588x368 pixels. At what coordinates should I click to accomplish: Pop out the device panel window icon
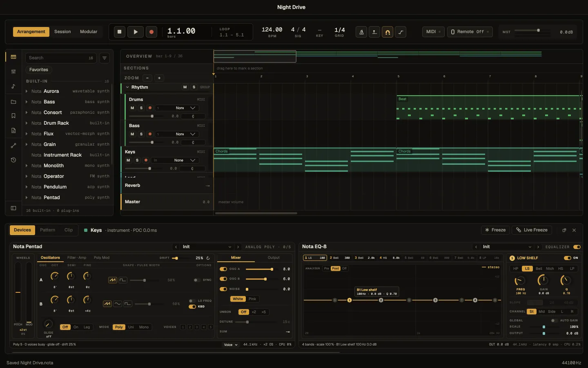[564, 230]
